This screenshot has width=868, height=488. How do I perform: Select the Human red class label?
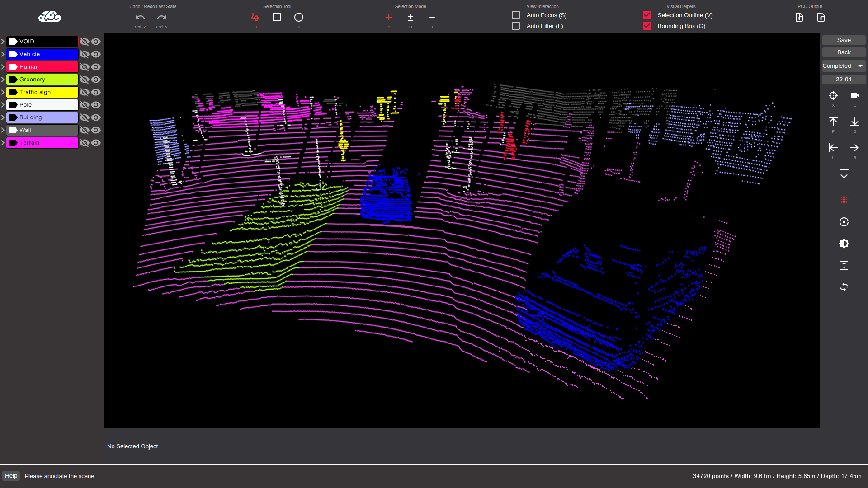coord(42,67)
